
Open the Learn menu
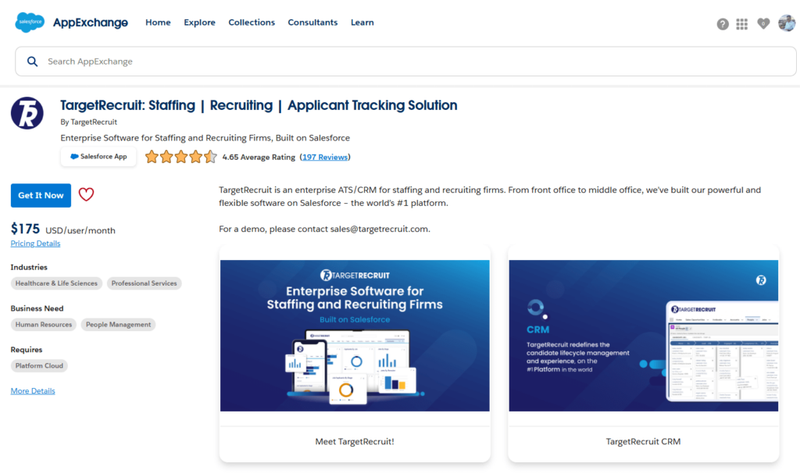click(362, 22)
